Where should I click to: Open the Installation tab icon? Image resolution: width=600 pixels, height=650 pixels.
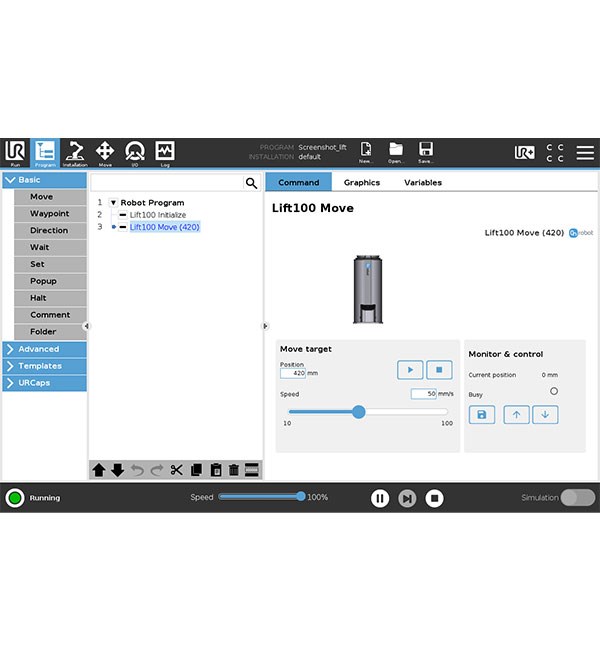click(75, 153)
